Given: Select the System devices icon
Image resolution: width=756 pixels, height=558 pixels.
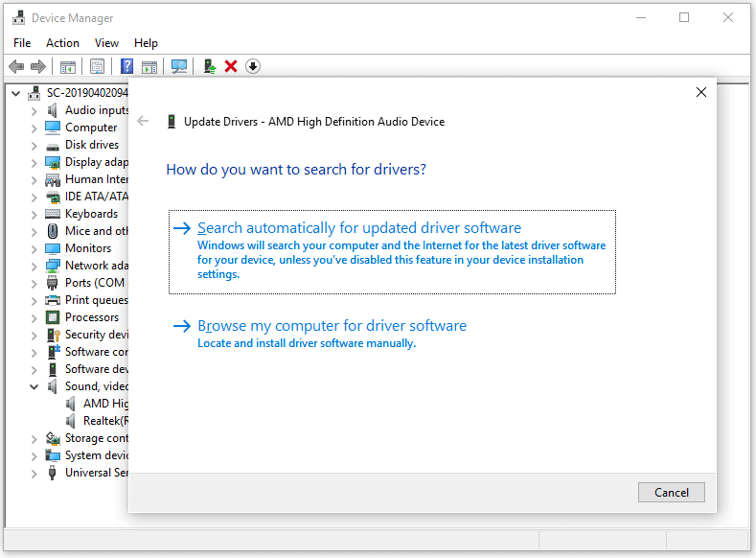Looking at the screenshot, I should click(53, 455).
